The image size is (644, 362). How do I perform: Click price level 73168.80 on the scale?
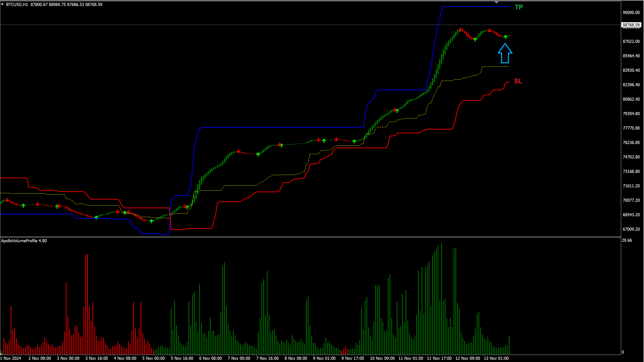click(631, 172)
